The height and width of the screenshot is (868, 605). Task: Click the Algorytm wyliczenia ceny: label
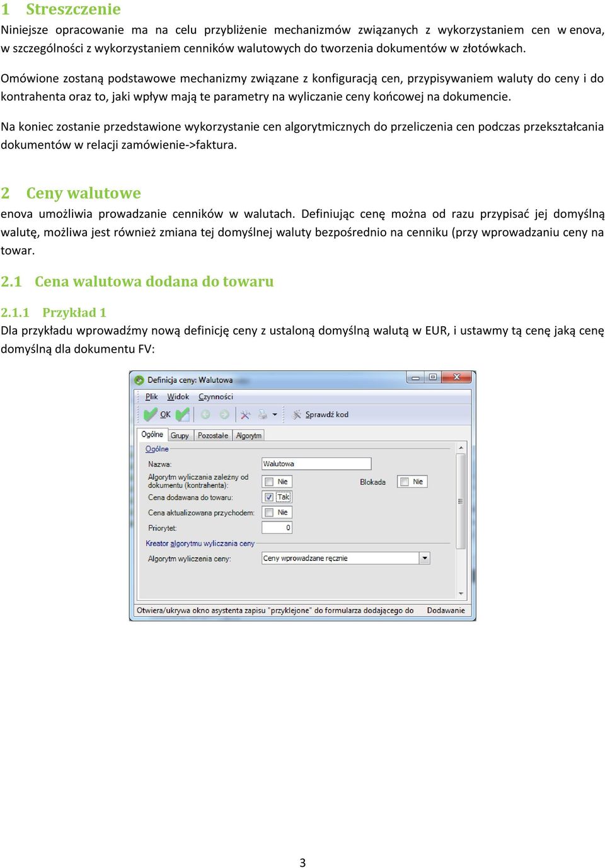[x=189, y=559]
